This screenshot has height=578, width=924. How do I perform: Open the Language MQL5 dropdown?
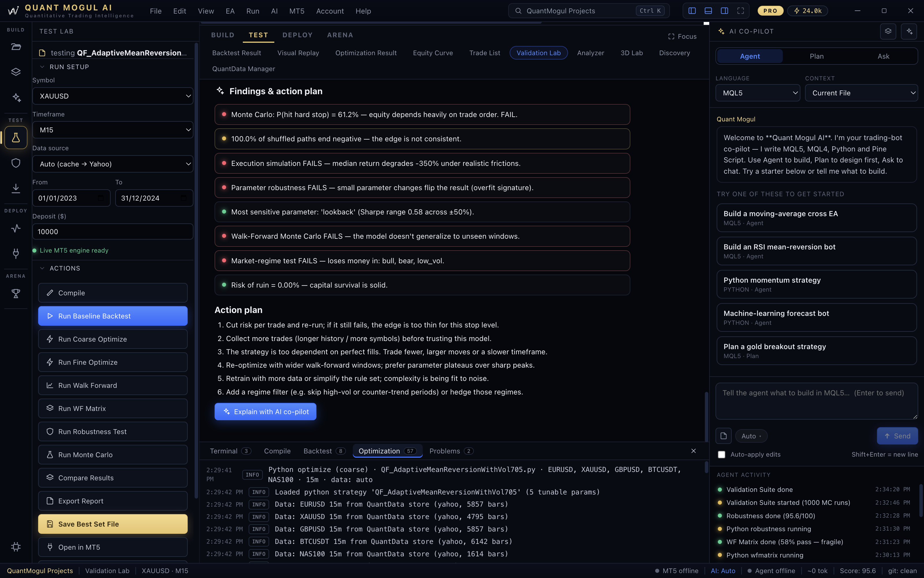coord(757,93)
